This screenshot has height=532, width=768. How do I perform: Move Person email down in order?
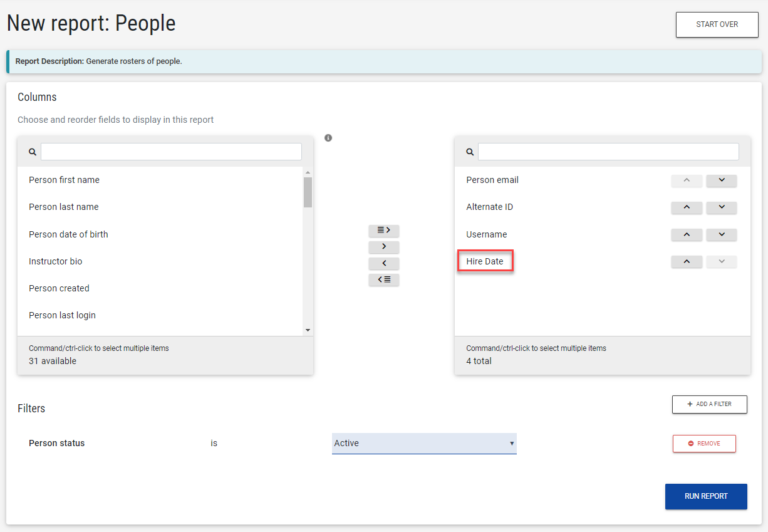[x=721, y=180]
